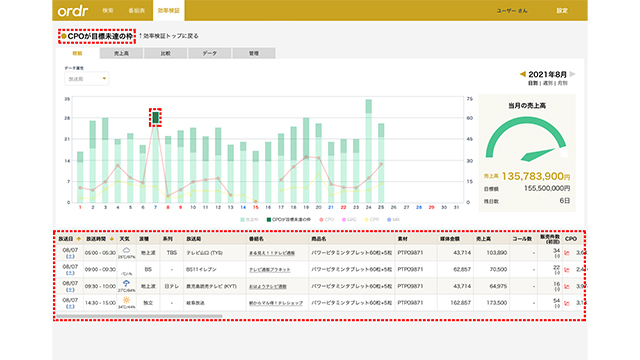Viewport: 640px width, 360px height.
Task: Click the ordr logo
Action: 73,11
